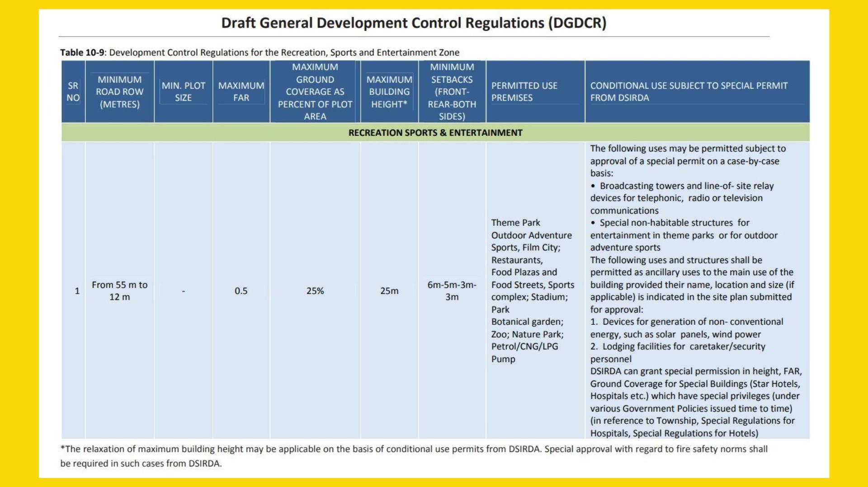The image size is (868, 487).
Task: Click the Table 10-9 caption text
Action: [x=259, y=52]
